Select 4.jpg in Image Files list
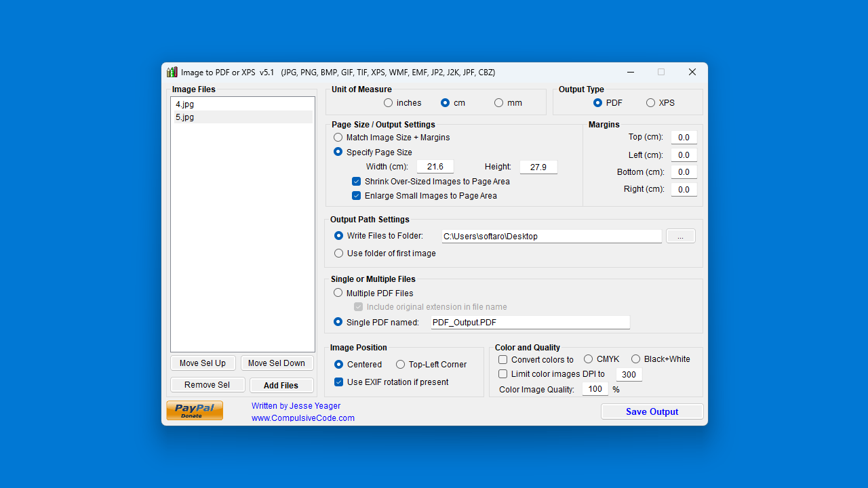868x488 pixels. (242, 104)
